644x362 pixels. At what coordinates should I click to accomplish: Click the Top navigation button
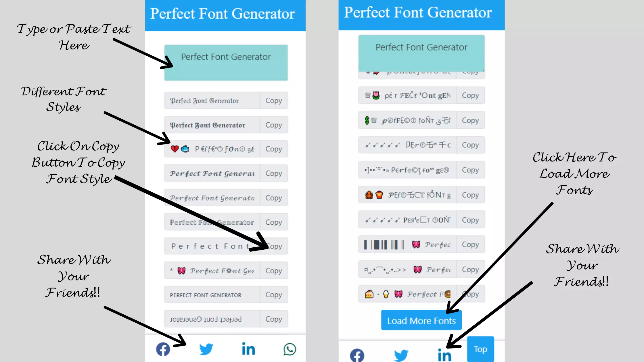pyautogui.click(x=480, y=349)
